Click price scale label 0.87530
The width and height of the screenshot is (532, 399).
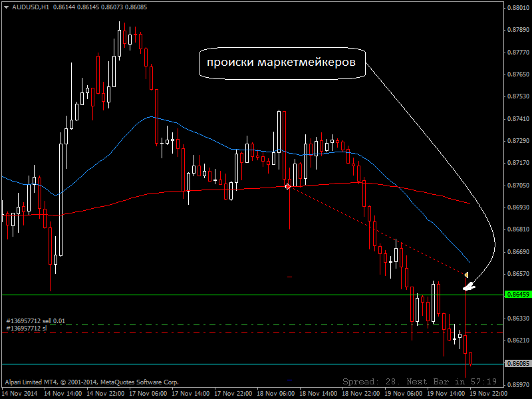point(518,96)
